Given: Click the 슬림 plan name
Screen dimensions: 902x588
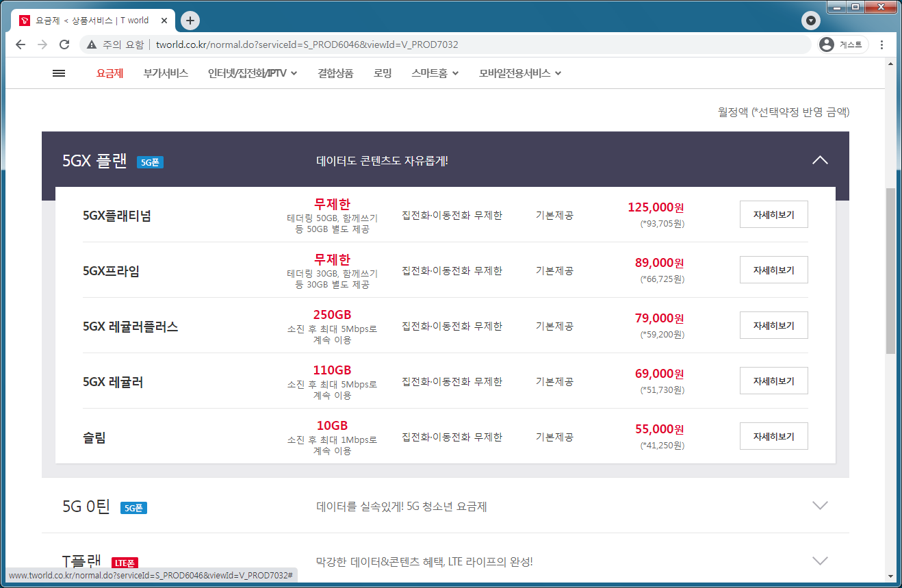Looking at the screenshot, I should 94,437.
